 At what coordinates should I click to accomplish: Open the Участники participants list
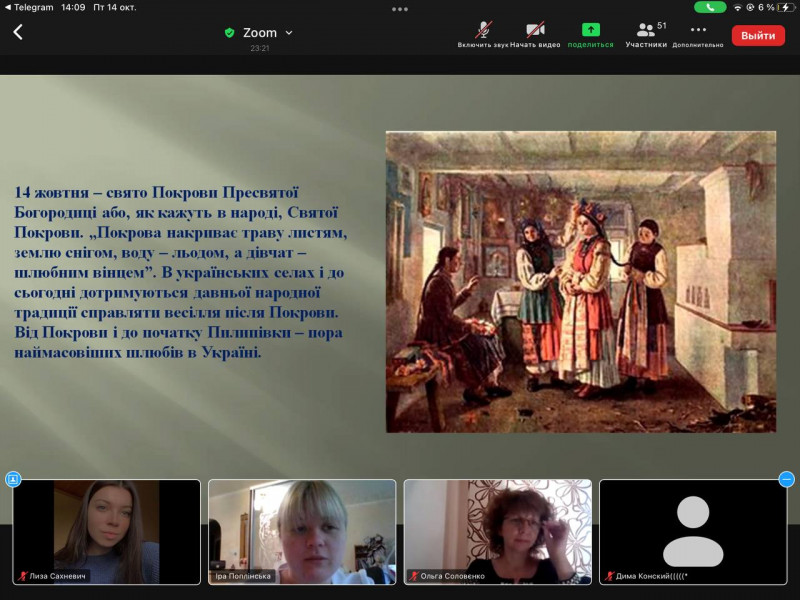pos(646,34)
